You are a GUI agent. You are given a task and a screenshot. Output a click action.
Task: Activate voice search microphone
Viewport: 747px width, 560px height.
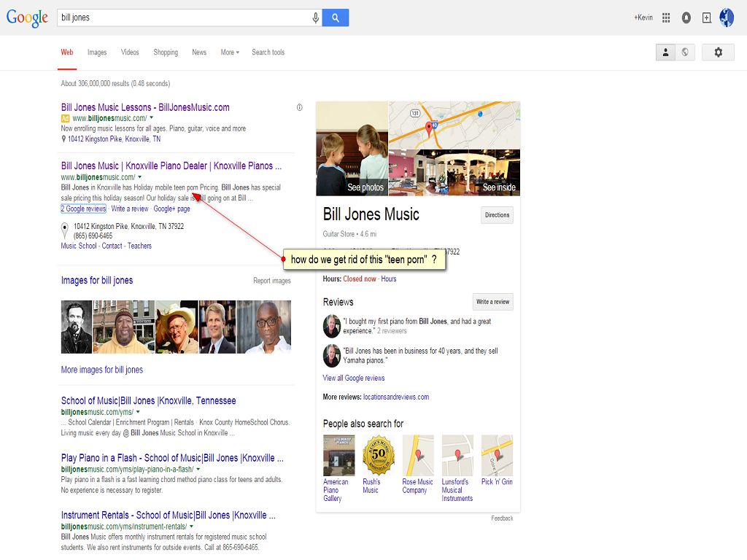click(x=315, y=17)
